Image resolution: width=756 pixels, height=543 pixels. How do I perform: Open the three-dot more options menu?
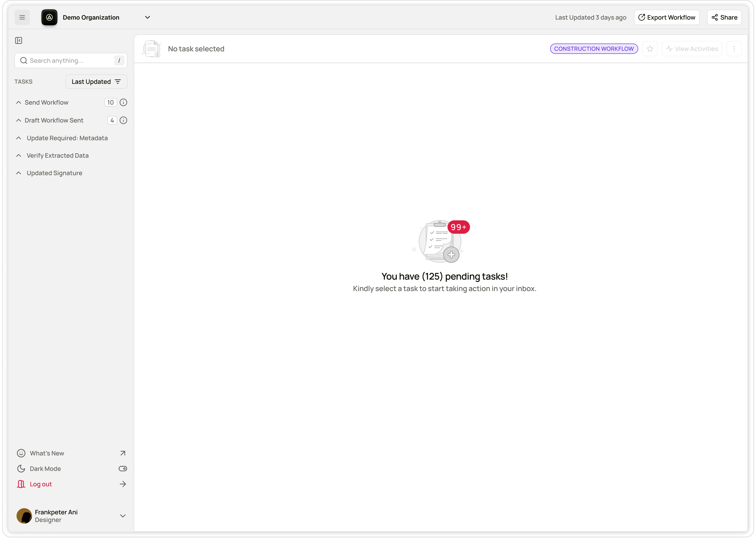[734, 49]
